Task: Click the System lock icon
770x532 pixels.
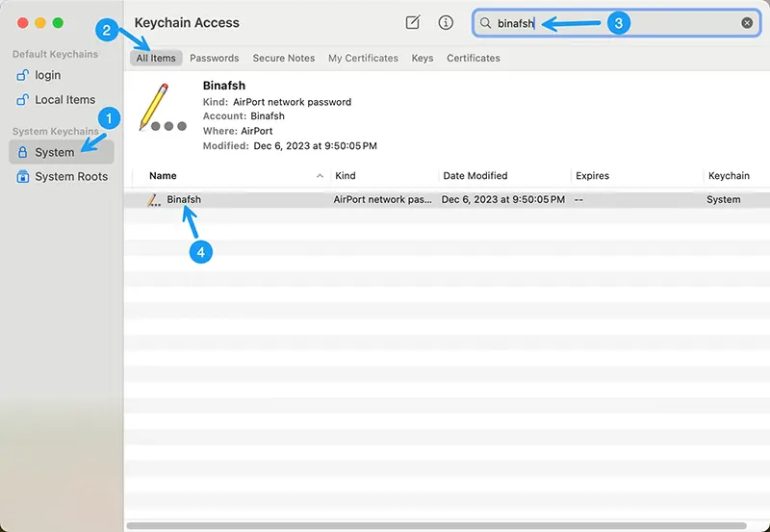Action: click(22, 152)
